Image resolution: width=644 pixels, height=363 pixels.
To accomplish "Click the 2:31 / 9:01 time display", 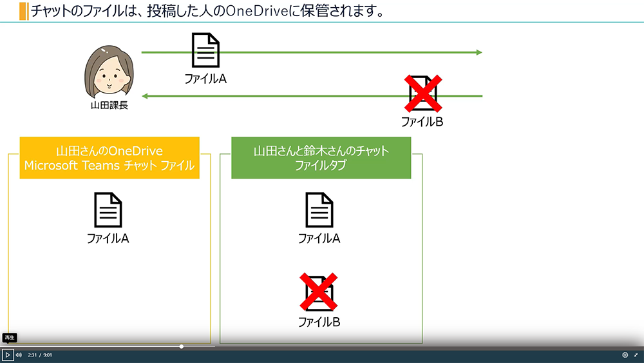I will point(40,355).
